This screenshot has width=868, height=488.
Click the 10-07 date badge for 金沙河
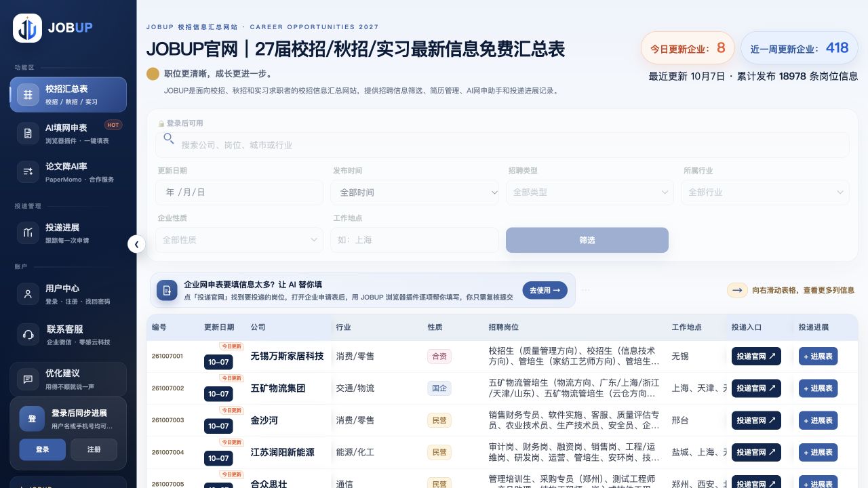218,426
